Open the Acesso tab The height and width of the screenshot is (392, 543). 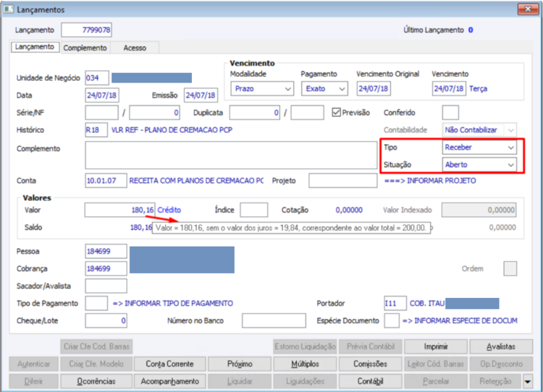[x=135, y=48]
